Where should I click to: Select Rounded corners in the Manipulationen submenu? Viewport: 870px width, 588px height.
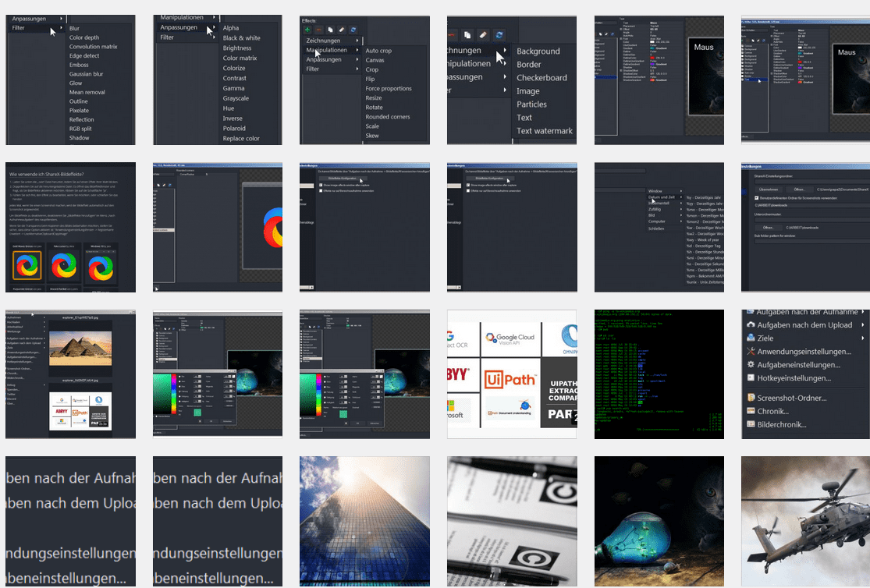click(x=388, y=117)
